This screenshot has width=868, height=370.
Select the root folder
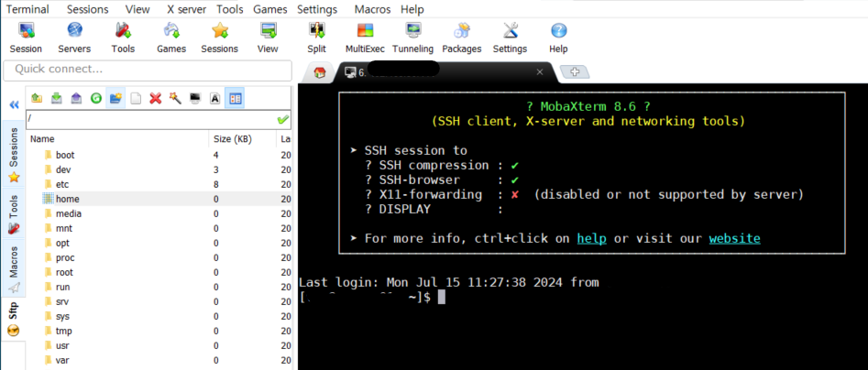tap(64, 272)
